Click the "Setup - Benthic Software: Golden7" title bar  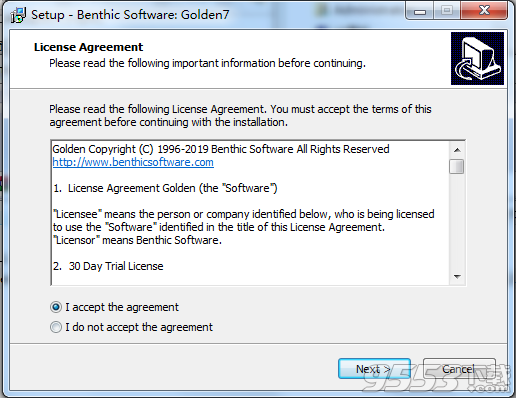(130, 15)
